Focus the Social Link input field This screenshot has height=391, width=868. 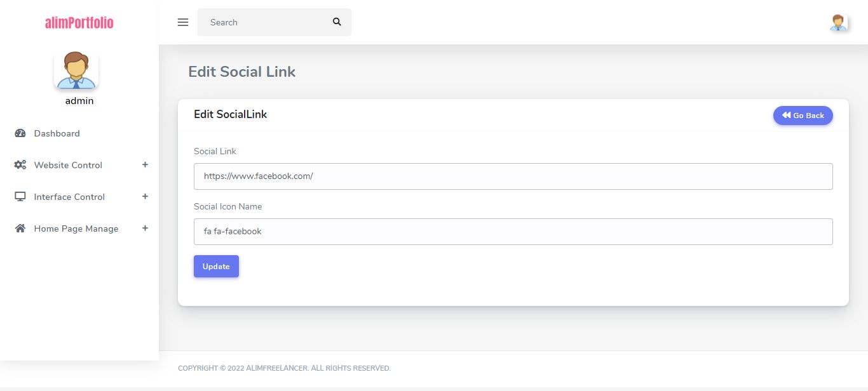(513, 176)
